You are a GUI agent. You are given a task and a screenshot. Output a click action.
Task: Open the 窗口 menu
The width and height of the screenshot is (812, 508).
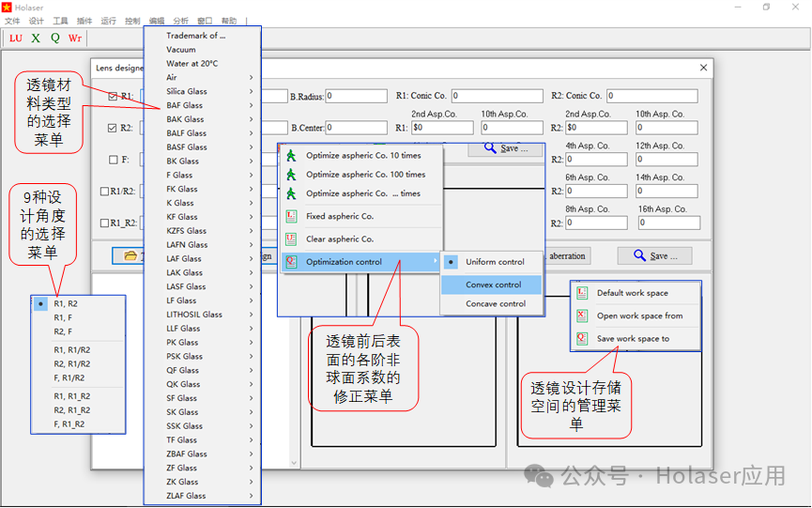tap(205, 21)
